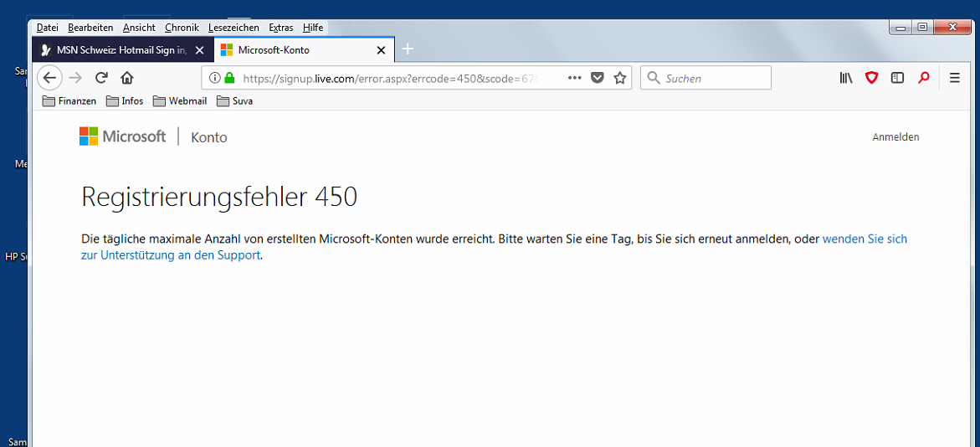980x447 pixels.
Task: Click the forward arrow navigation button
Action: click(x=75, y=78)
